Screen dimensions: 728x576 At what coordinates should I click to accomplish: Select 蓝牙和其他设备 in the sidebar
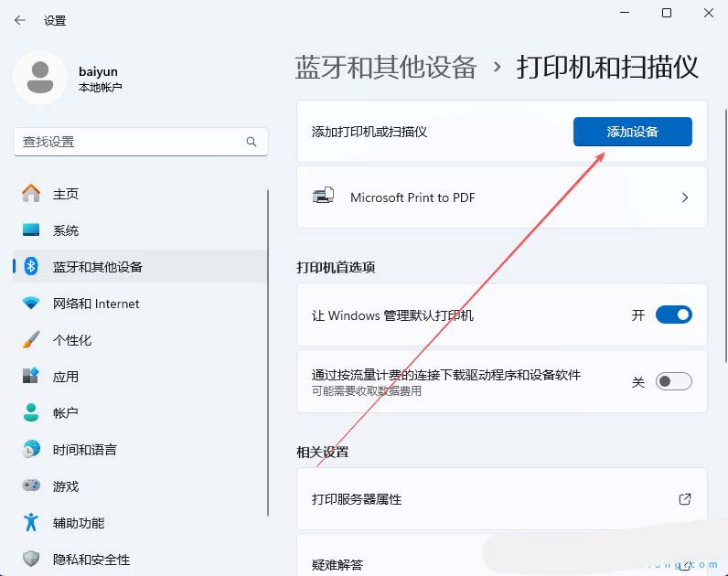coord(139,266)
